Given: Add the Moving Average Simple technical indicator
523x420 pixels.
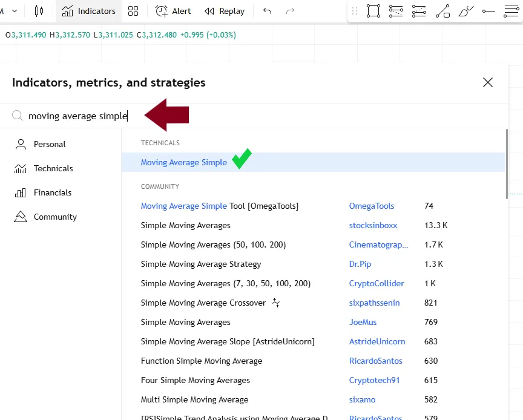Looking at the screenshot, I should click(x=184, y=162).
